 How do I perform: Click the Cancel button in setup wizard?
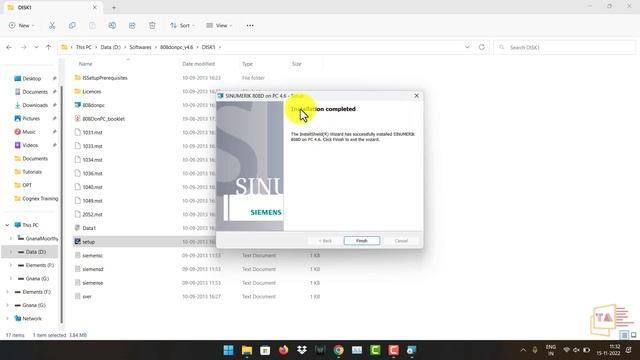pos(401,241)
